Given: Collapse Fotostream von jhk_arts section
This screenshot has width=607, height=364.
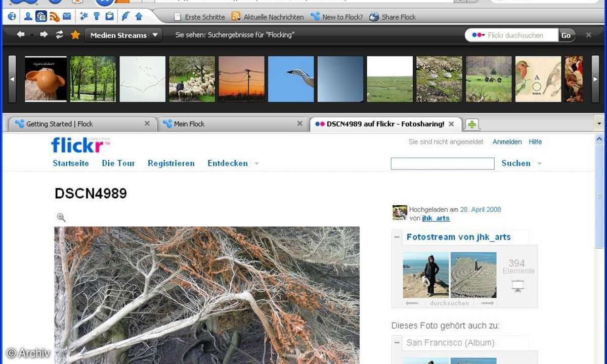Looking at the screenshot, I should (397, 237).
